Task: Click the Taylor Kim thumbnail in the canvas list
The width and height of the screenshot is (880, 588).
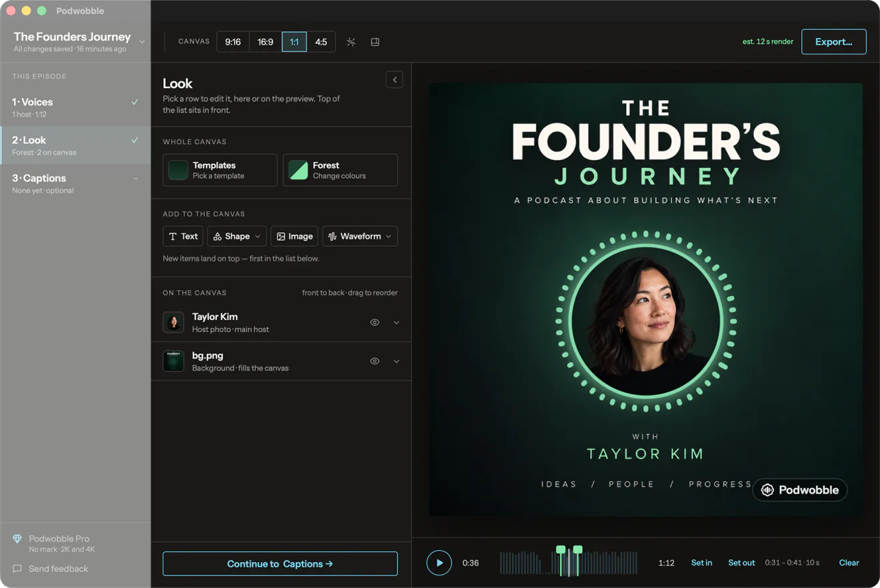Action: pyautogui.click(x=173, y=323)
